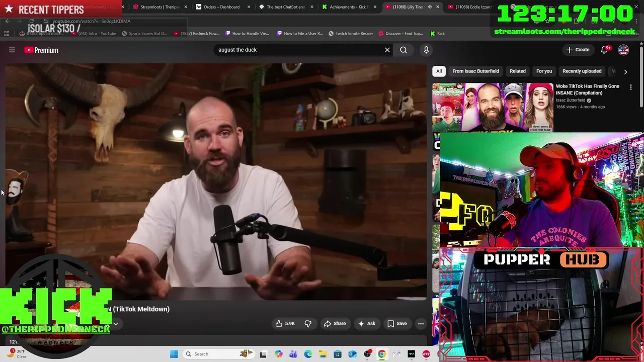The height and width of the screenshot is (362, 644).
Task: Open 'How to Handle Vie...' bookmark
Action: [x=247, y=34]
